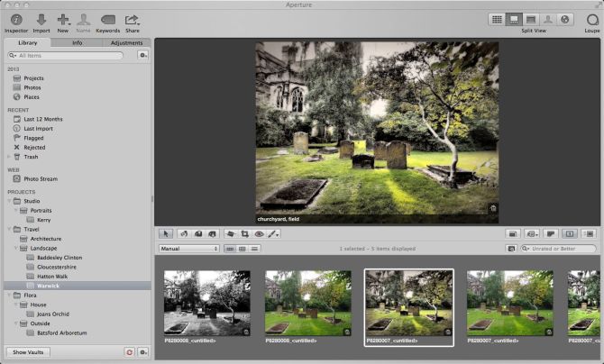
Task: Click the Share icon in toolbar
Action: point(132,19)
